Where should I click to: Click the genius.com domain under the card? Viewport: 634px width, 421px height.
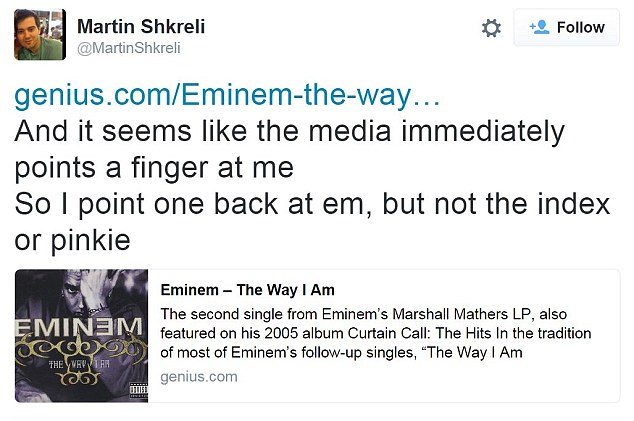click(199, 376)
